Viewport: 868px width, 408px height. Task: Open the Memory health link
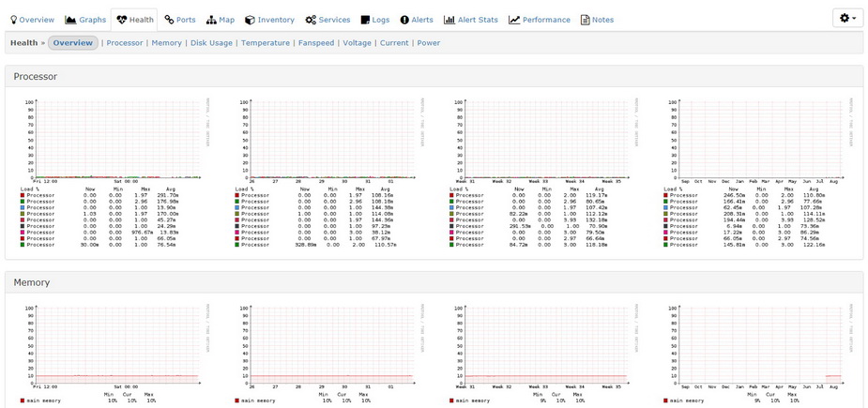coord(167,43)
